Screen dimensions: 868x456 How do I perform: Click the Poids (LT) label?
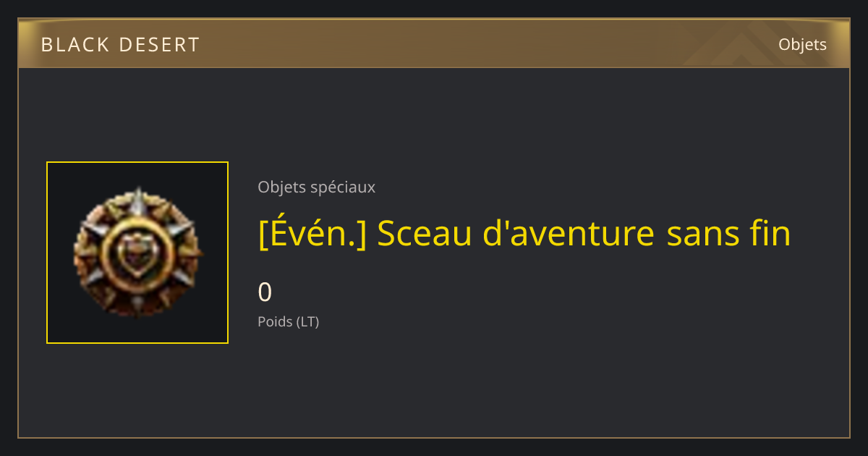[288, 321]
